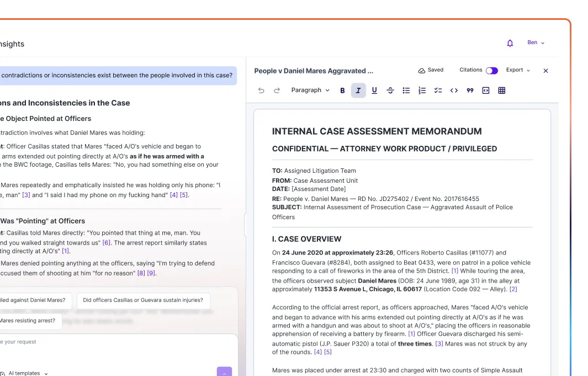Insert a numbered list

422,91
